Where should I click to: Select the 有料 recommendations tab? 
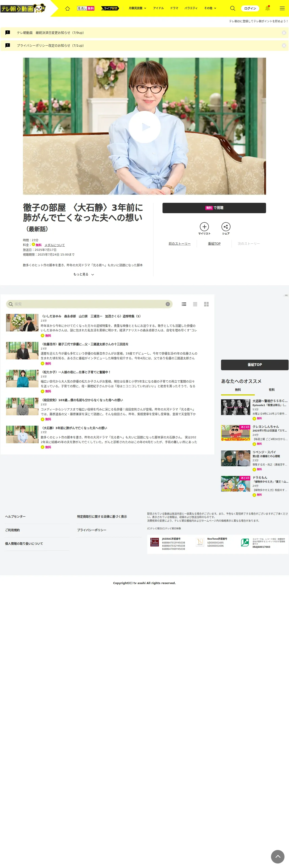pos(271,390)
